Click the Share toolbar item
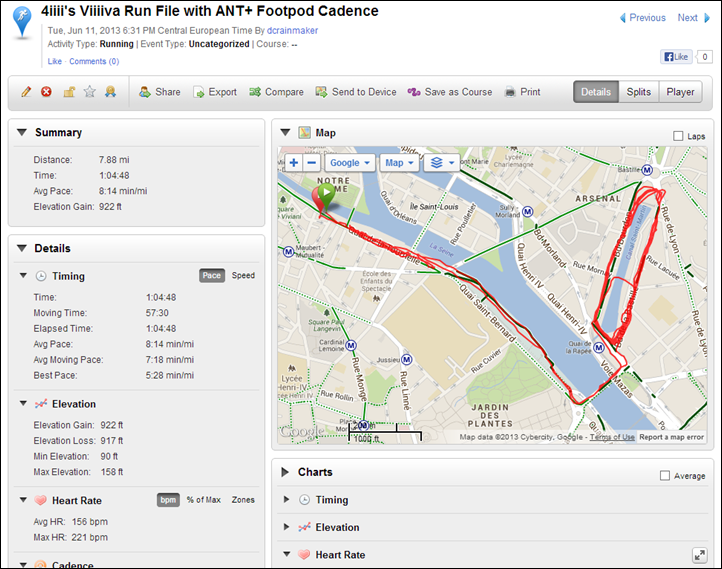Viewport: 722px width, 569px height. click(x=160, y=92)
